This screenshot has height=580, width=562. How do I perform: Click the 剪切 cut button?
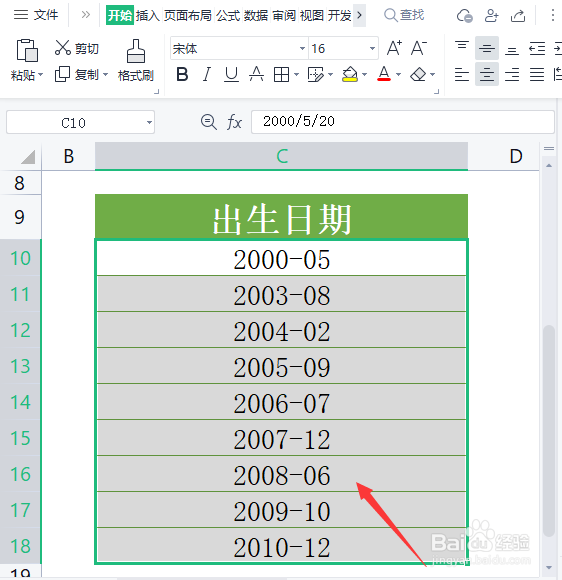click(x=77, y=48)
